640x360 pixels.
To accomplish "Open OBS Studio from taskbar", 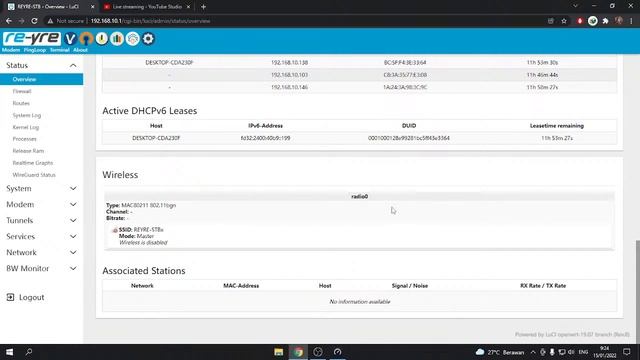I will point(318,352).
